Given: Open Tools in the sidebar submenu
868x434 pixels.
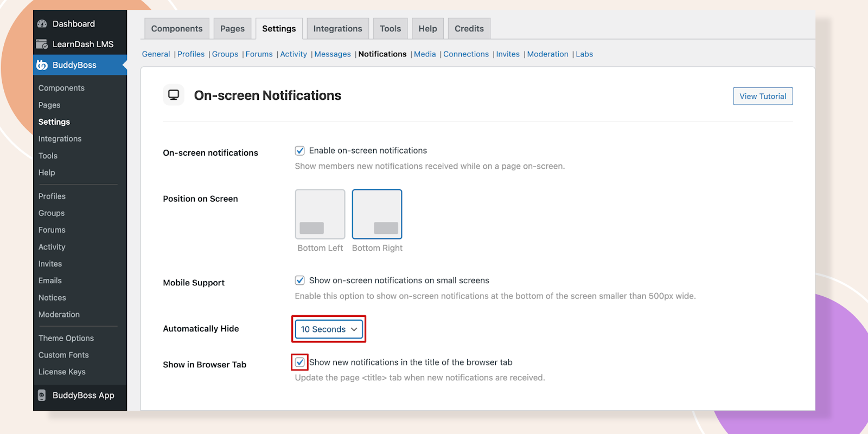Looking at the screenshot, I should point(48,156).
